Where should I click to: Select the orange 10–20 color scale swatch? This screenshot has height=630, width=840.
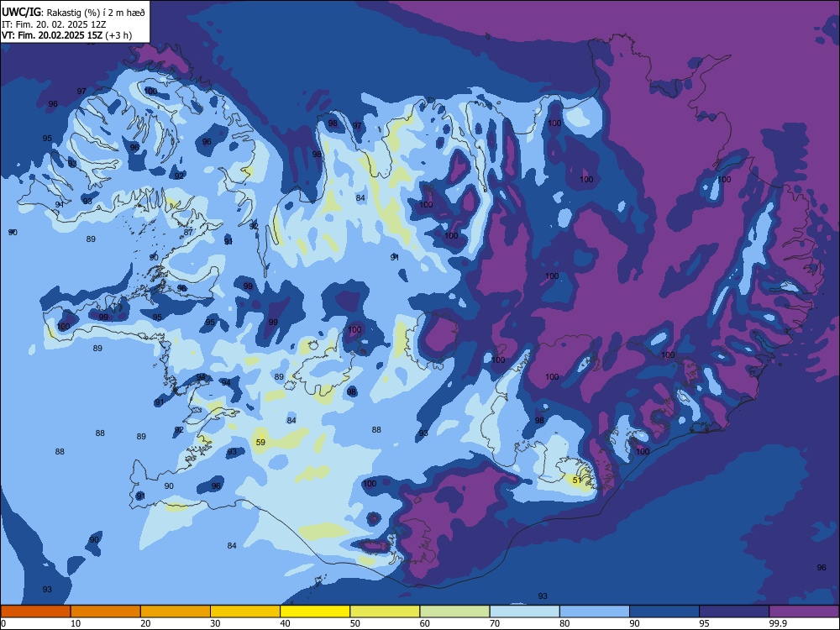click(106, 612)
